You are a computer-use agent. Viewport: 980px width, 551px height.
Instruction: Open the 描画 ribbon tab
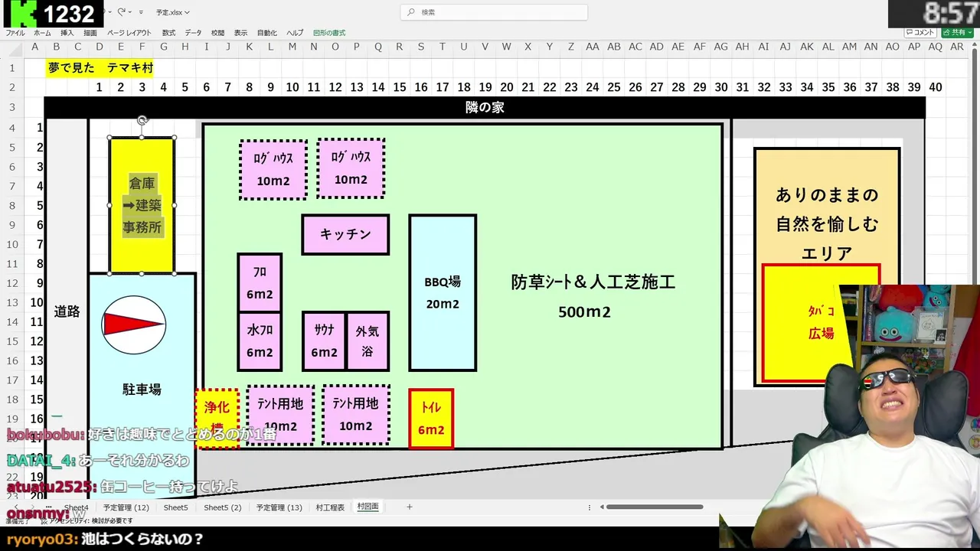click(90, 33)
